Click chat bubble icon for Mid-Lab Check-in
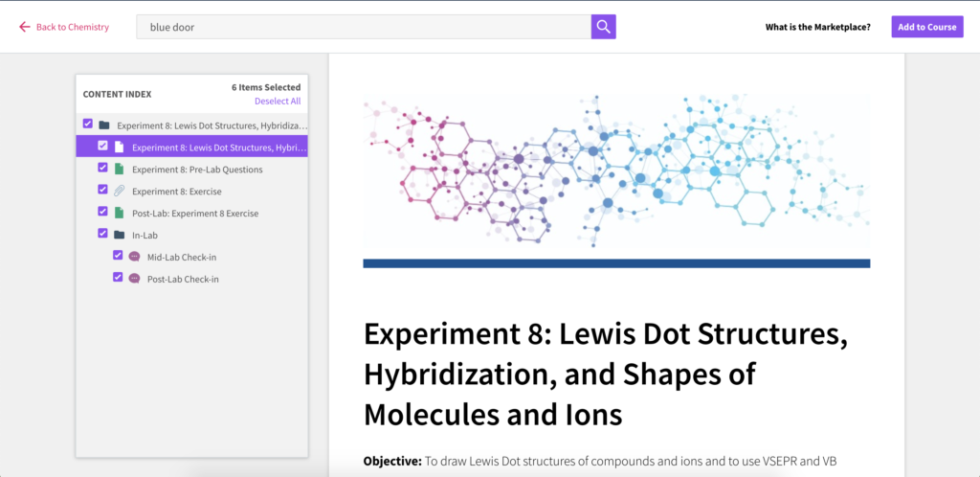Screen dimensions: 980x477 tap(134, 257)
